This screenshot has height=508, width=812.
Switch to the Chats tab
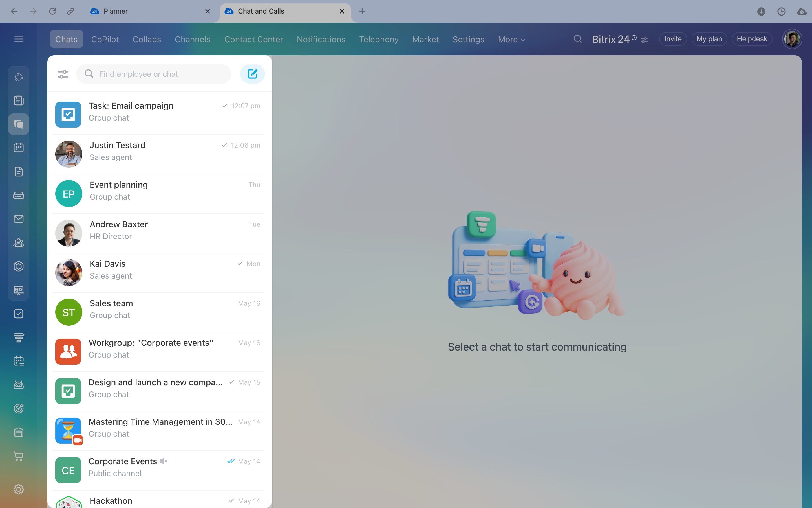click(x=67, y=39)
